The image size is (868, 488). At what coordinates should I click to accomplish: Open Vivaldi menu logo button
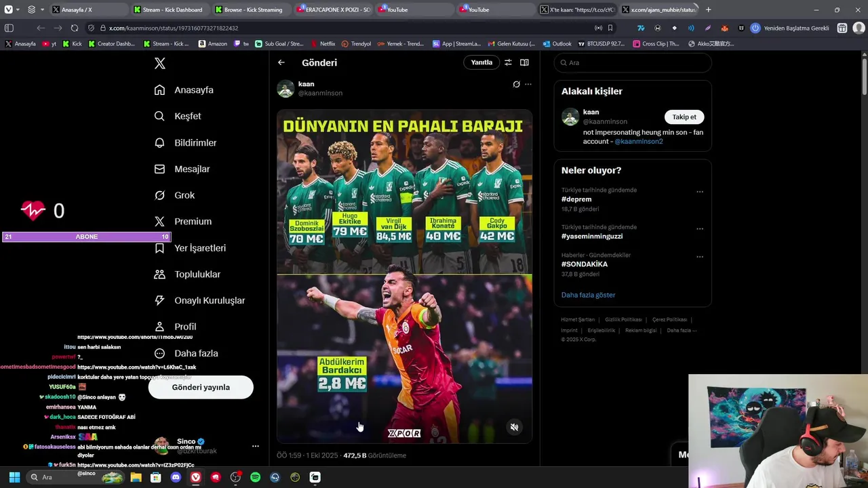tap(8, 9)
